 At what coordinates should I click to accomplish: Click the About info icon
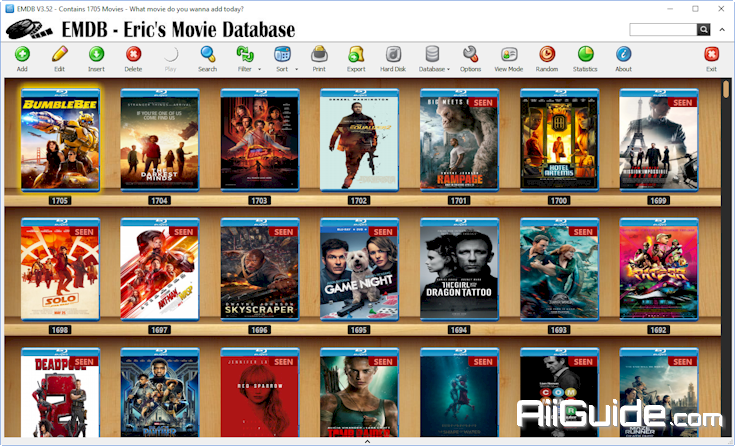[x=623, y=54]
